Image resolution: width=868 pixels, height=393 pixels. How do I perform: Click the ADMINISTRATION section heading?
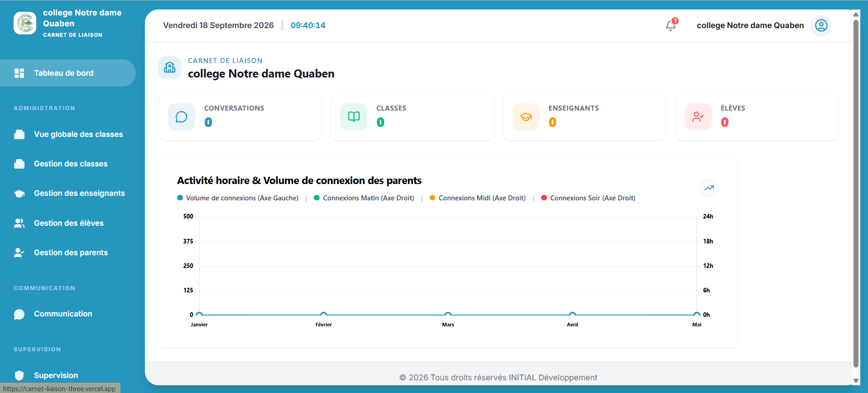pyautogui.click(x=44, y=108)
